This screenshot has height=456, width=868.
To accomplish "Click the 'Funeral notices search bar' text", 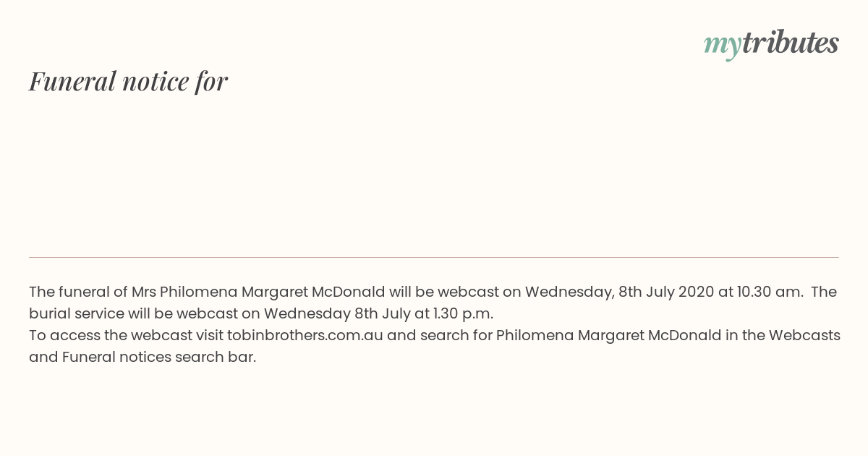I will (x=159, y=357).
